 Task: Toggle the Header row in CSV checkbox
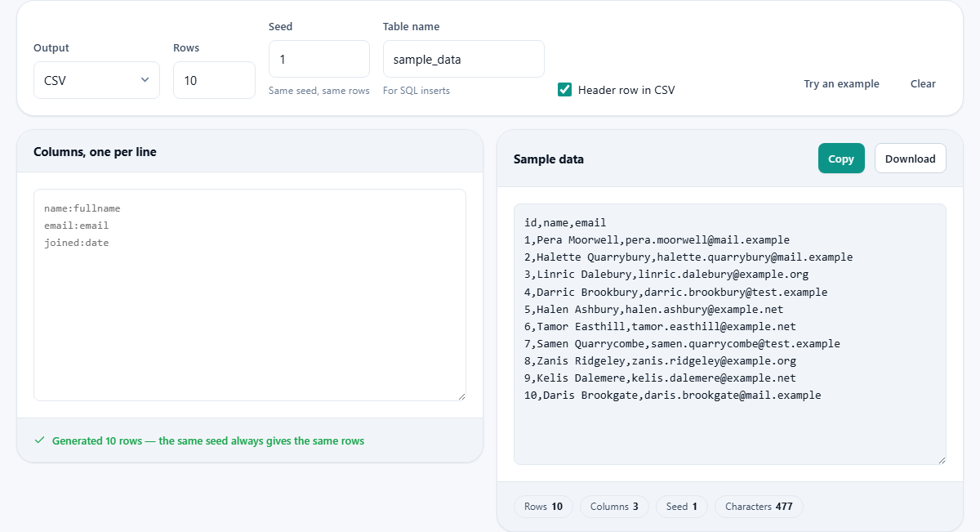click(x=564, y=90)
